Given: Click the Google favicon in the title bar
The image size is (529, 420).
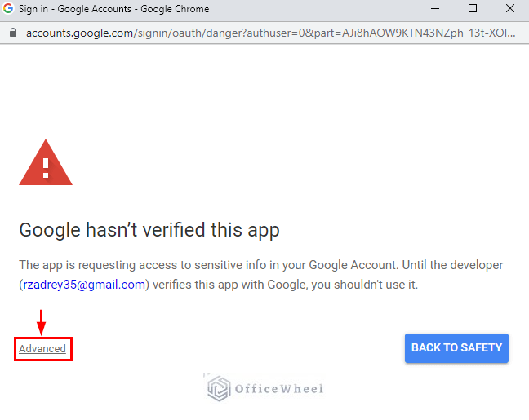Looking at the screenshot, I should (x=9, y=9).
